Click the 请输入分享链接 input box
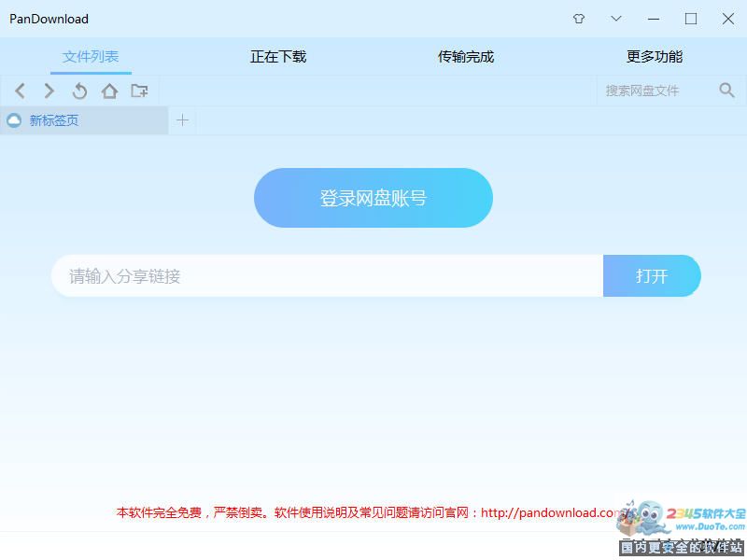 click(x=327, y=276)
